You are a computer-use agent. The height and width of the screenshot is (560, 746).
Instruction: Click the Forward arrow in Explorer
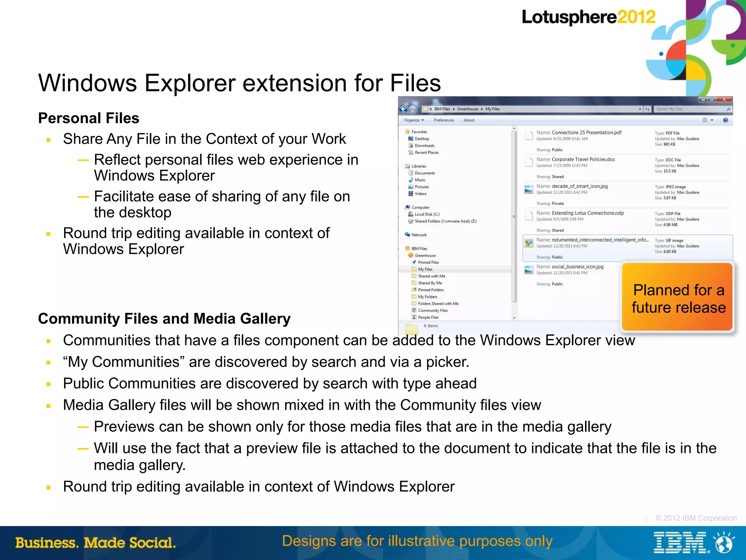point(412,109)
